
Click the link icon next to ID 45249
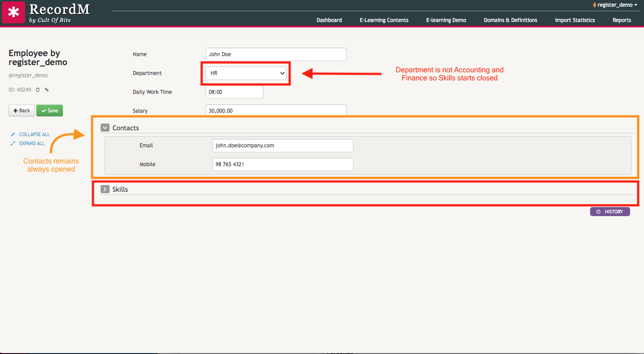[x=47, y=90]
